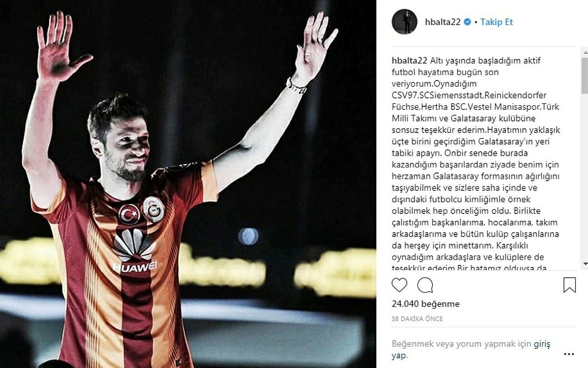
Task: Click the giriş yap login link
Action: [471, 350]
